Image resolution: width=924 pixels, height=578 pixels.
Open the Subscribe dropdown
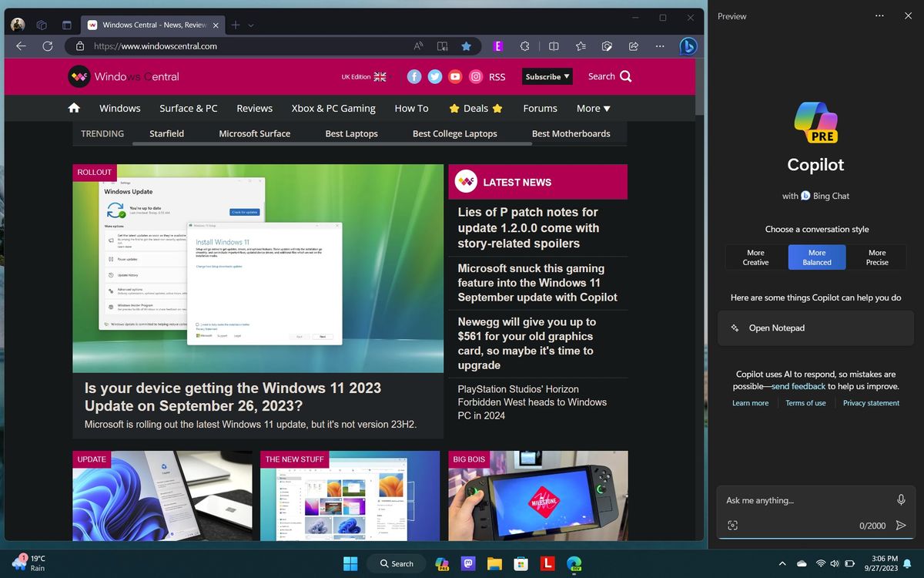pos(547,76)
